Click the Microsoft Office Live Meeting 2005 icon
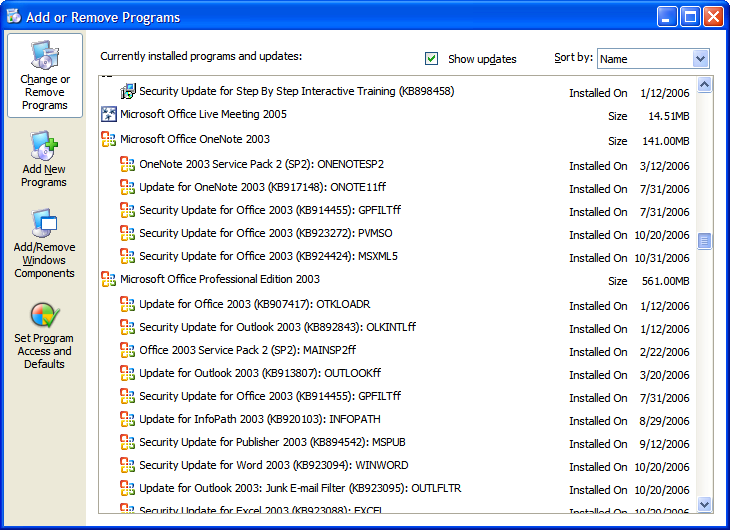Image resolution: width=730 pixels, height=530 pixels. 108,114
